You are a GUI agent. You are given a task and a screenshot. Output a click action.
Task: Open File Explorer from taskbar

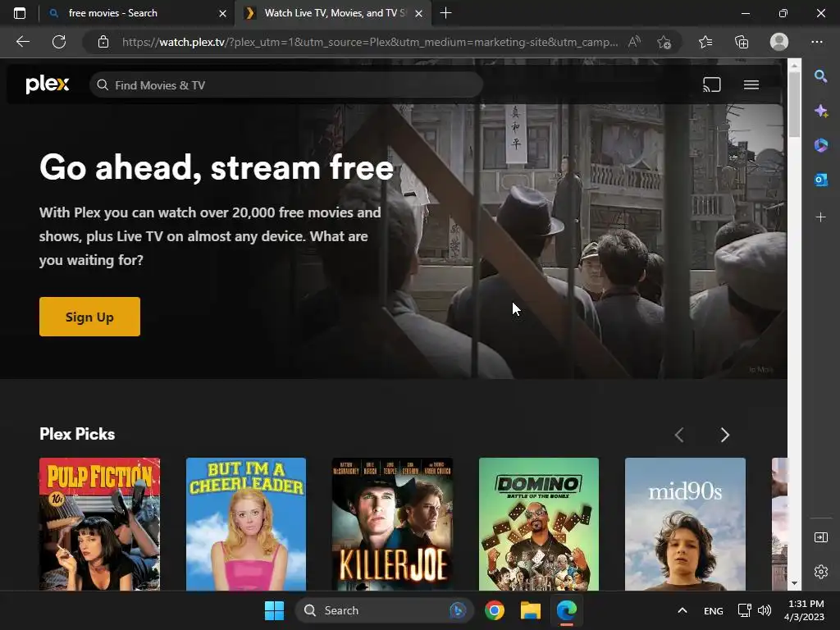click(x=531, y=610)
